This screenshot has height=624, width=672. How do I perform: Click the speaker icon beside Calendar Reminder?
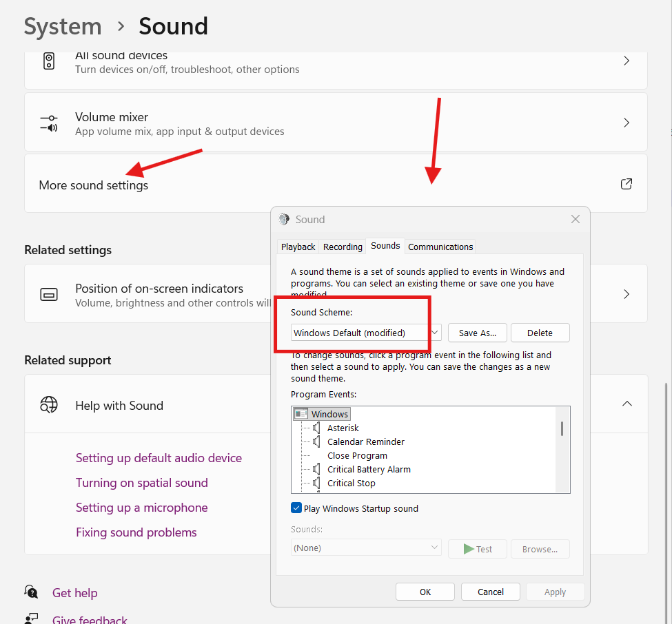click(317, 441)
